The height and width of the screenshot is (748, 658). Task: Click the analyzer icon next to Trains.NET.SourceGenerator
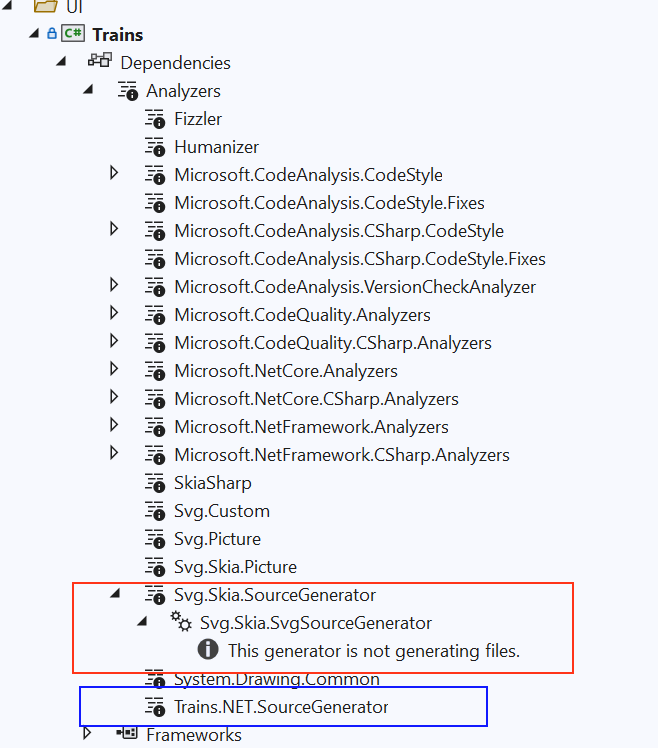point(155,707)
